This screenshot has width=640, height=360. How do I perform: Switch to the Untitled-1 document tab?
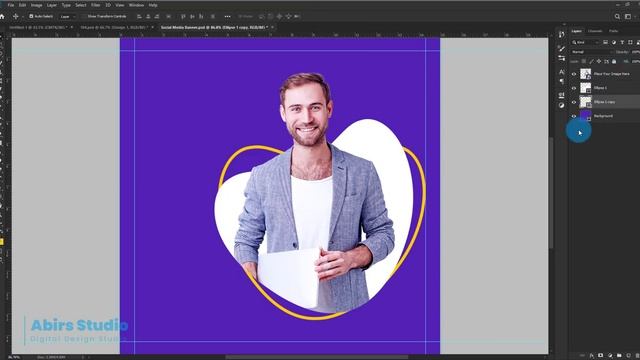pyautogui.click(x=38, y=27)
